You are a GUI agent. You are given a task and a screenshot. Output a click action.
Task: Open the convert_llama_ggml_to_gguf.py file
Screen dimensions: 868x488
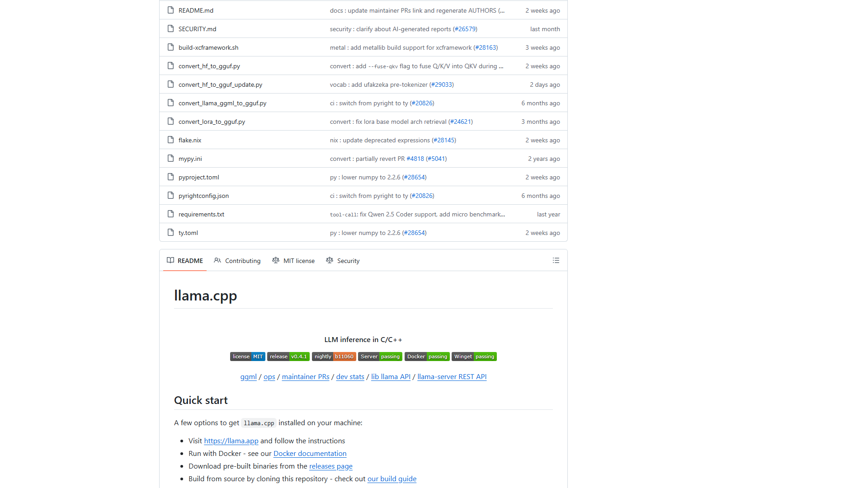222,103
